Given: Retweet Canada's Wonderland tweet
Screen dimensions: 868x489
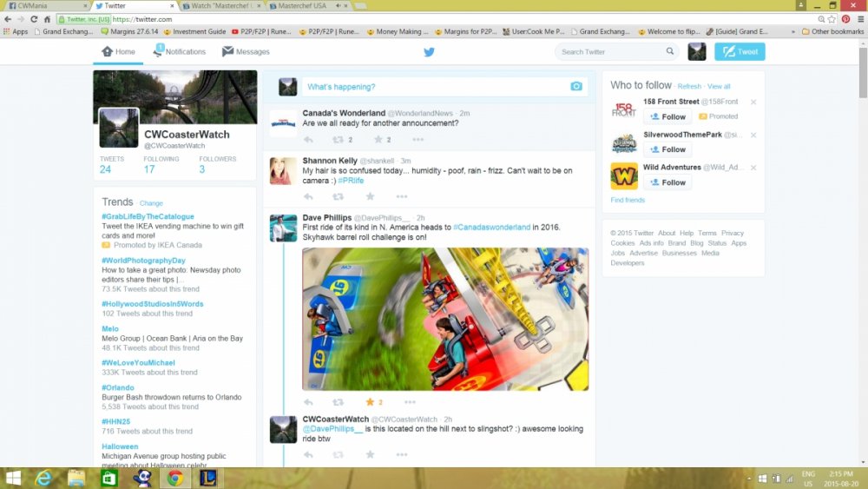Looking at the screenshot, I should (x=338, y=140).
